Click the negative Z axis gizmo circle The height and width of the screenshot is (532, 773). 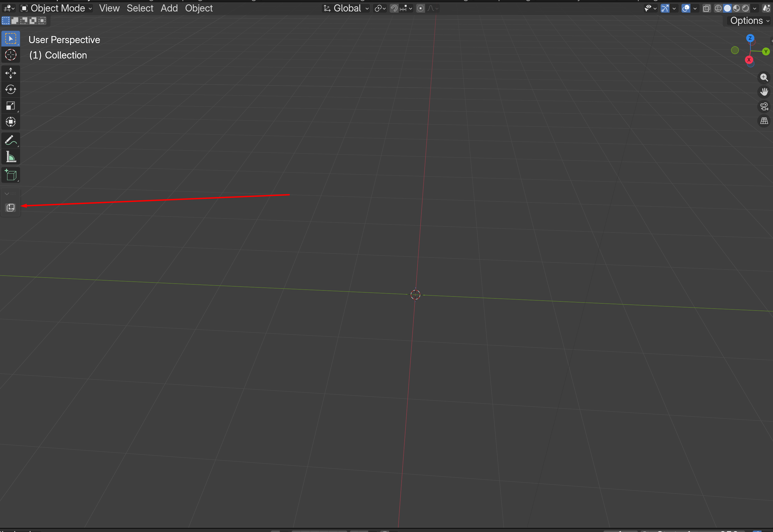[750, 64]
